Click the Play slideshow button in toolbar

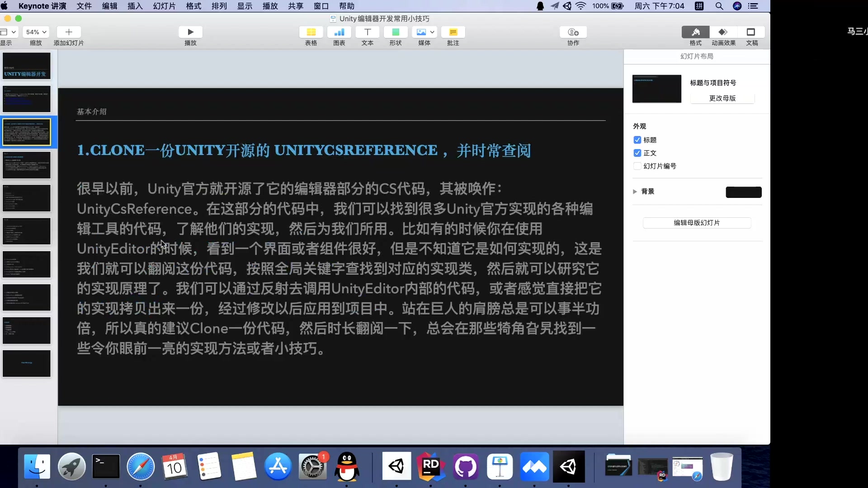190,32
